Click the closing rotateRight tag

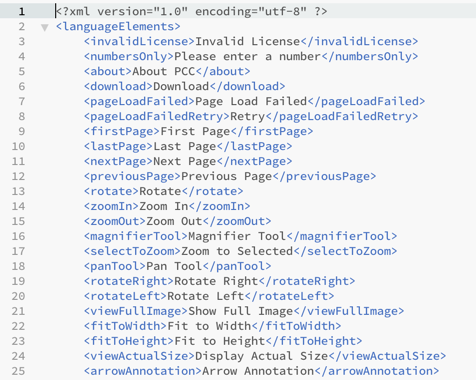tap(307, 281)
